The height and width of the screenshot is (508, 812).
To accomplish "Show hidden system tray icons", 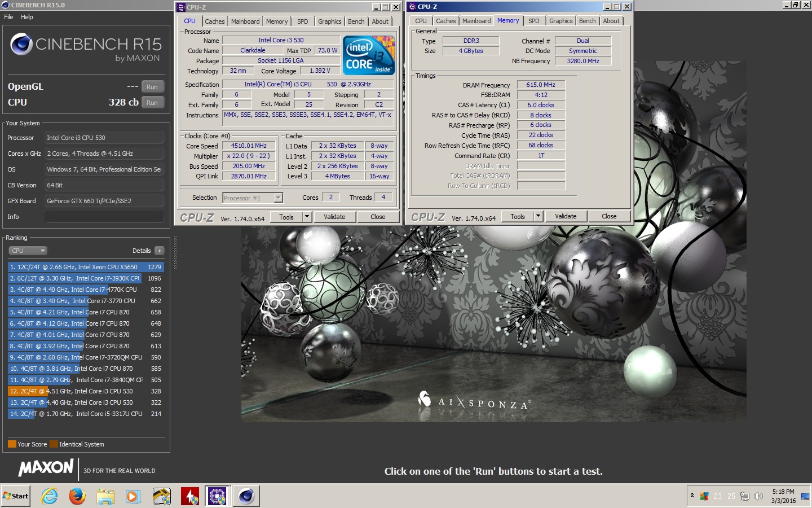I will point(692,496).
